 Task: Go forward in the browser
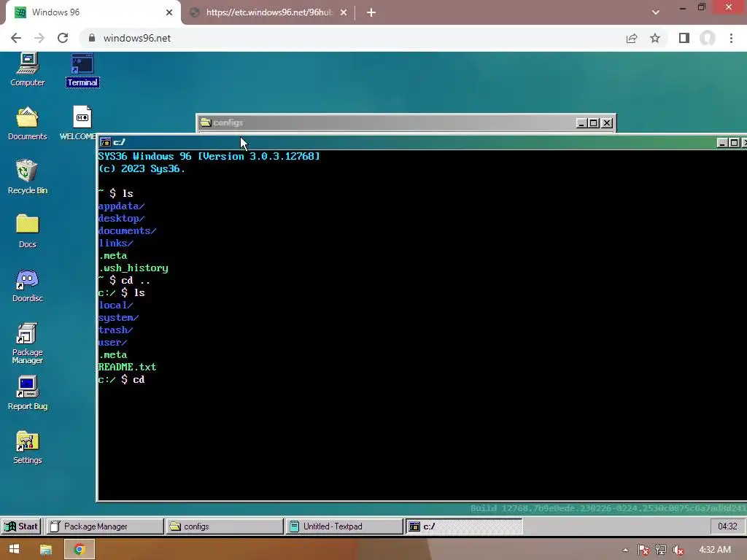coord(39,38)
